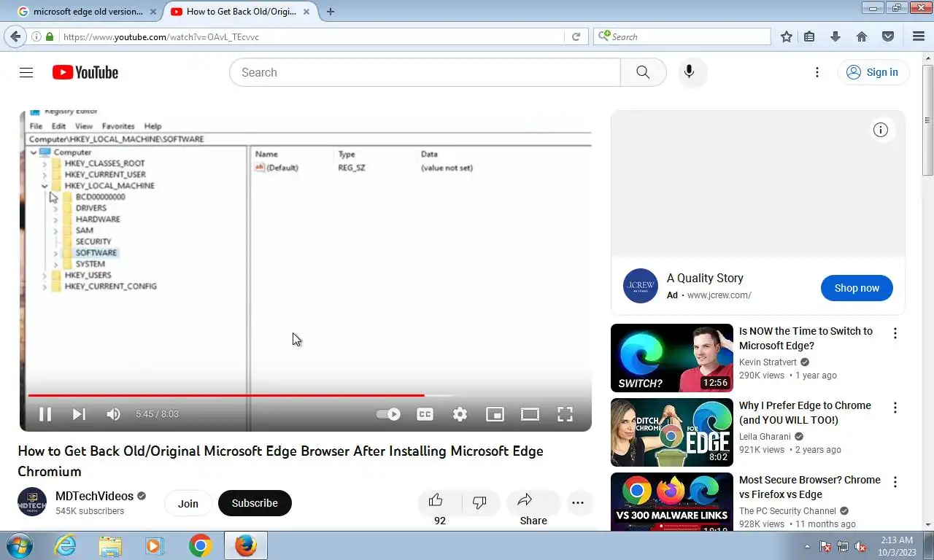The height and width of the screenshot is (560, 934).
Task: Click Firefox toolbar search box
Action: 683,36
